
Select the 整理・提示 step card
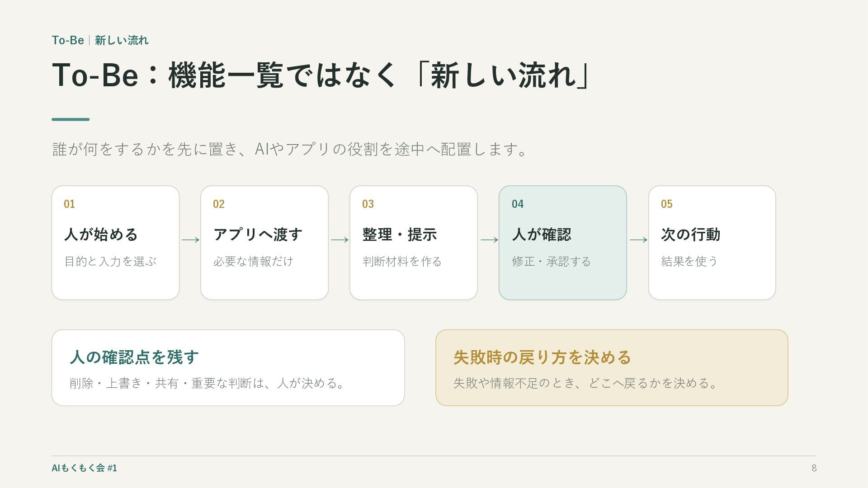click(414, 243)
